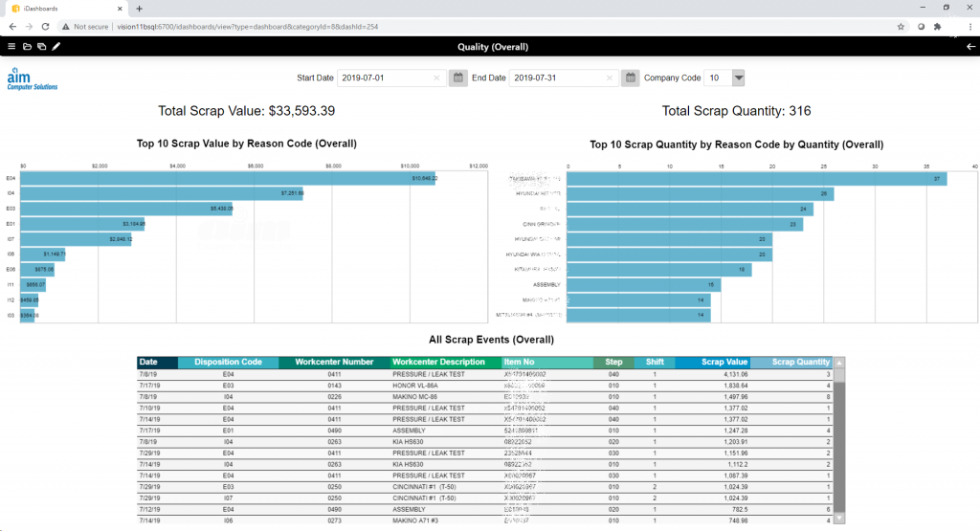
Task: Click the MAKINO A71 #3 workcenter cell
Action: click(x=415, y=520)
